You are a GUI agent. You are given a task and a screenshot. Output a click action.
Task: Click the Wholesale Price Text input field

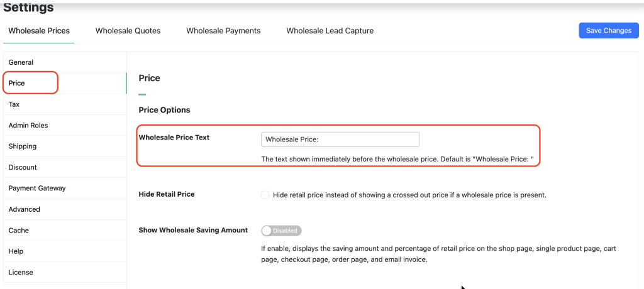pyautogui.click(x=340, y=139)
